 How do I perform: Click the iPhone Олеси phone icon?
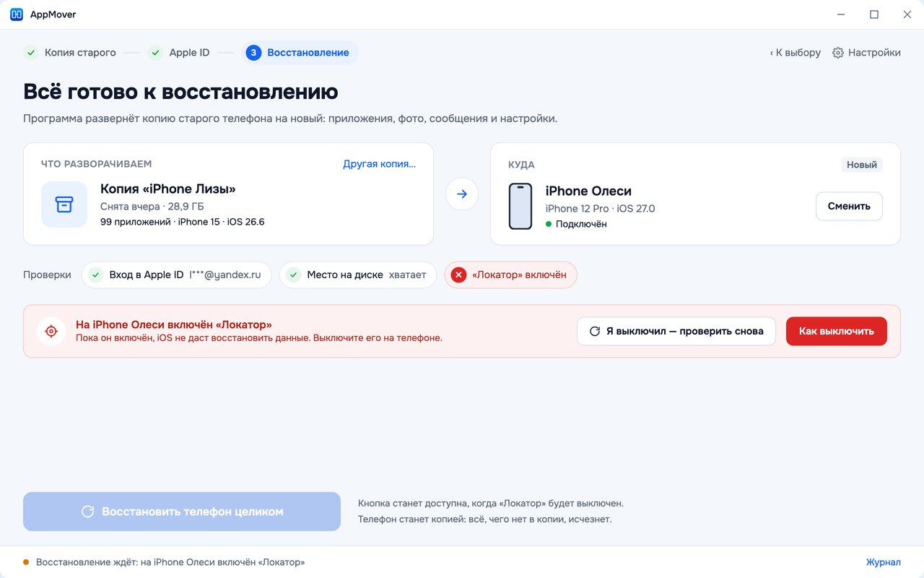coord(520,207)
